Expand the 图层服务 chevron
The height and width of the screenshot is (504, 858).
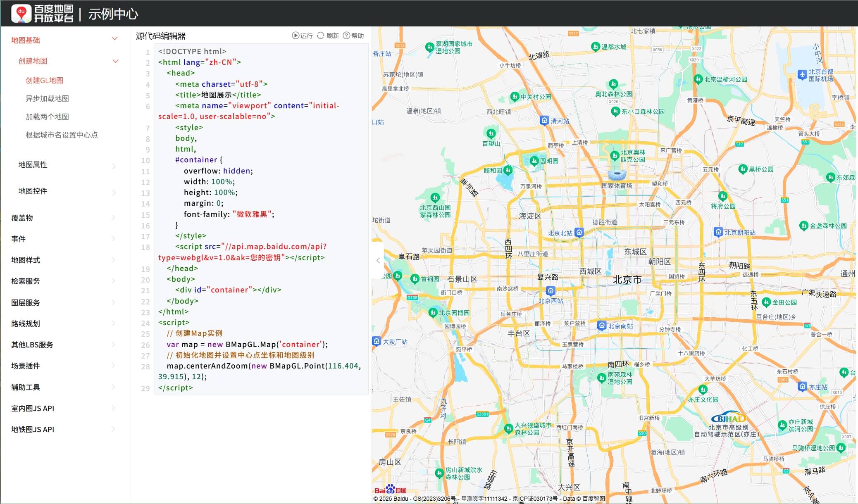pos(114,302)
